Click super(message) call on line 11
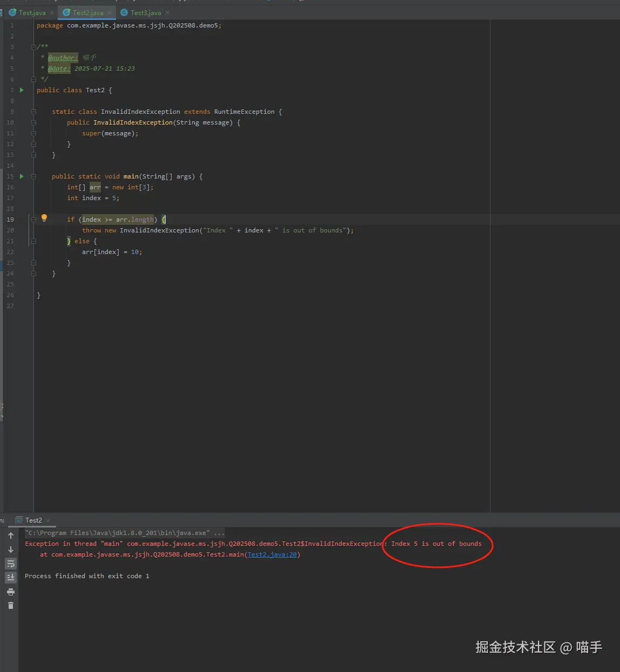Screen dimensions: 620x672 click(110, 133)
